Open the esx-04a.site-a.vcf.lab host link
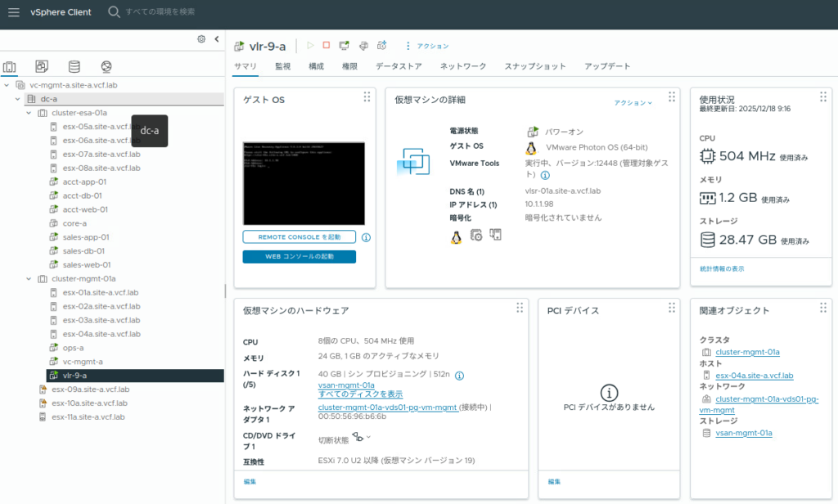 (755, 376)
